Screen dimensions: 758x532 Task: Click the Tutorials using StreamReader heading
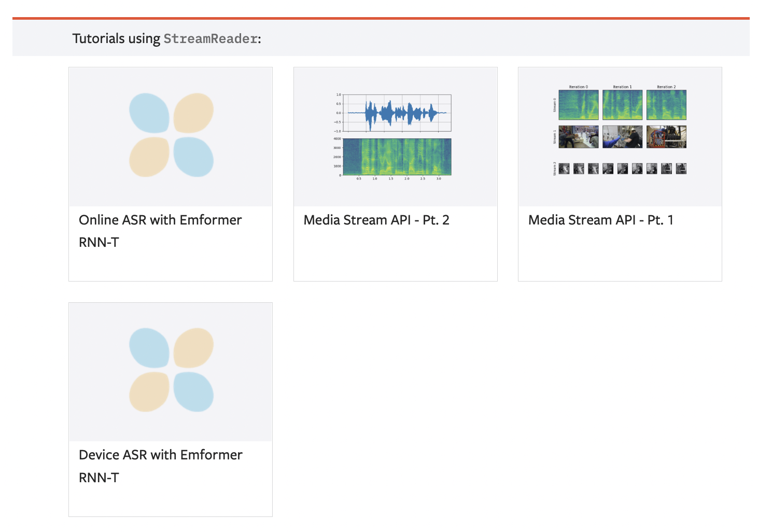coord(166,38)
